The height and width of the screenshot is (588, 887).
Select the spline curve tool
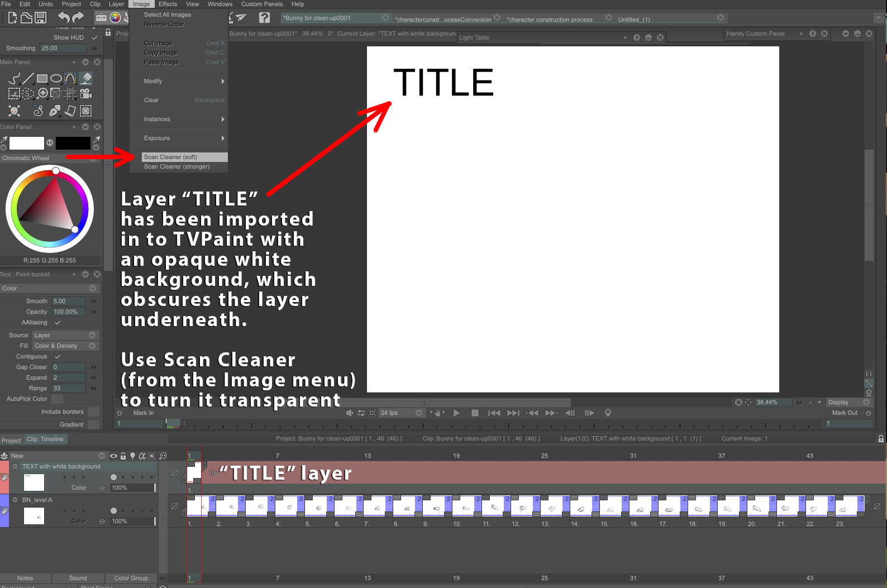(70, 79)
